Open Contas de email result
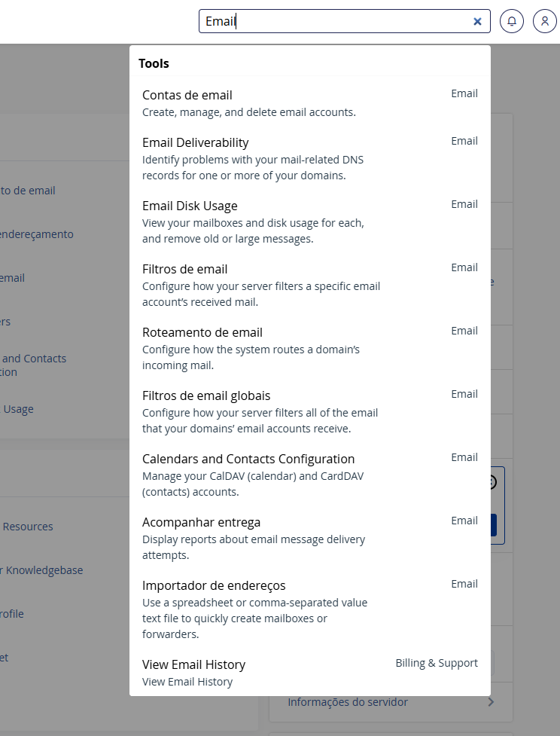 (187, 95)
